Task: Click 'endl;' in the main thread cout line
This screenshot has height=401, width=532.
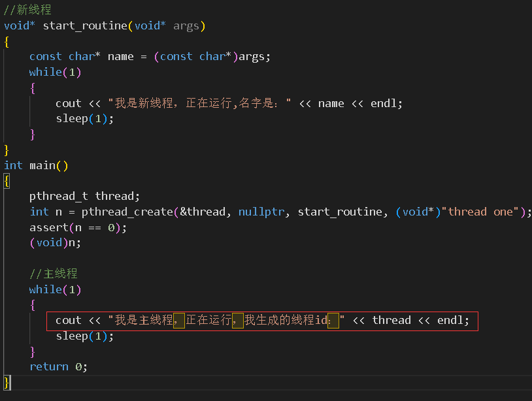Action: tap(453, 320)
